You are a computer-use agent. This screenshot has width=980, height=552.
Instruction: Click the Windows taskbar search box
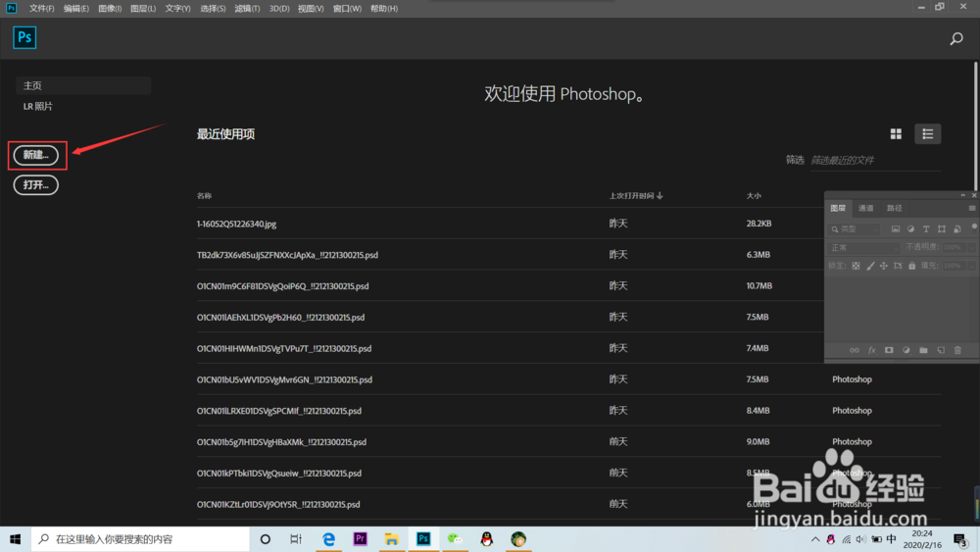[x=140, y=539]
